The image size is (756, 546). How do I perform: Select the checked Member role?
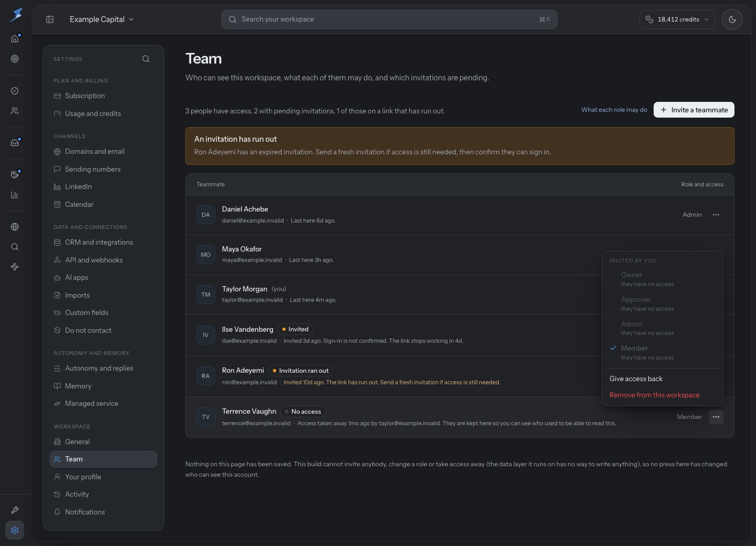coord(662,352)
